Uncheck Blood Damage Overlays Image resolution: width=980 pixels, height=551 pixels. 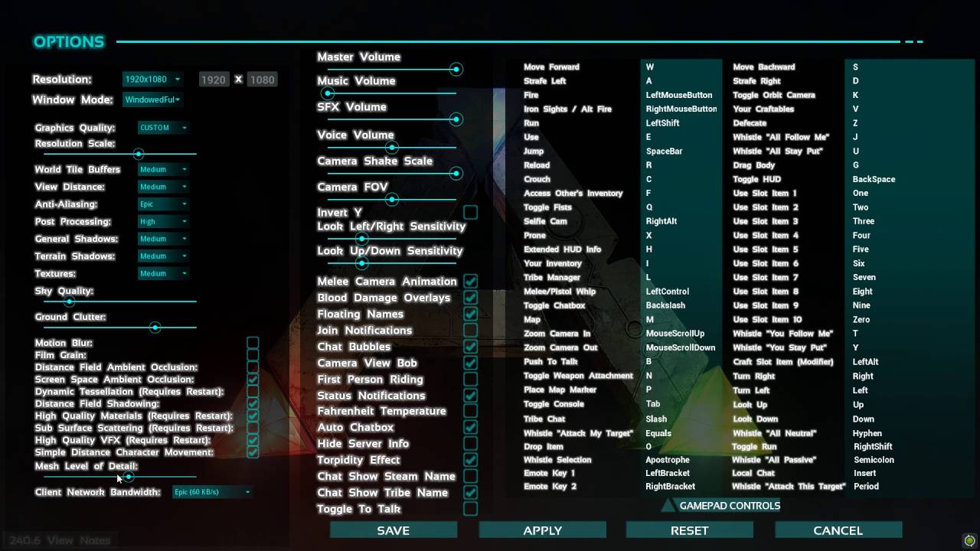pos(470,298)
